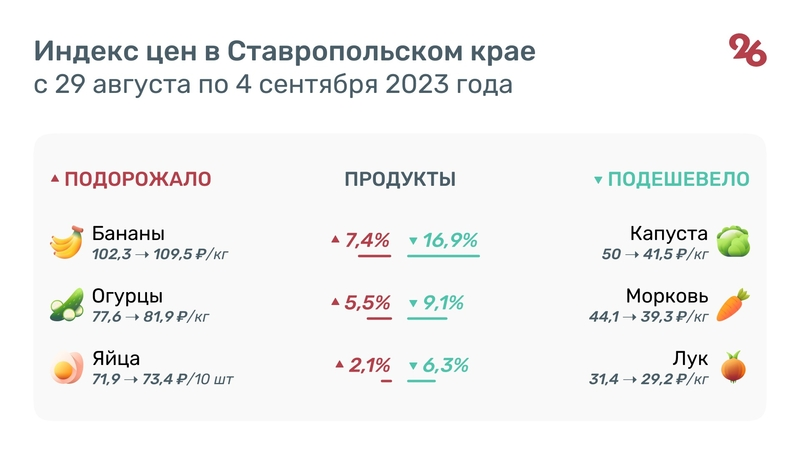Click the 16,9% cabbage price decrease
Viewport: 800px width, 450px height.
[x=449, y=240]
